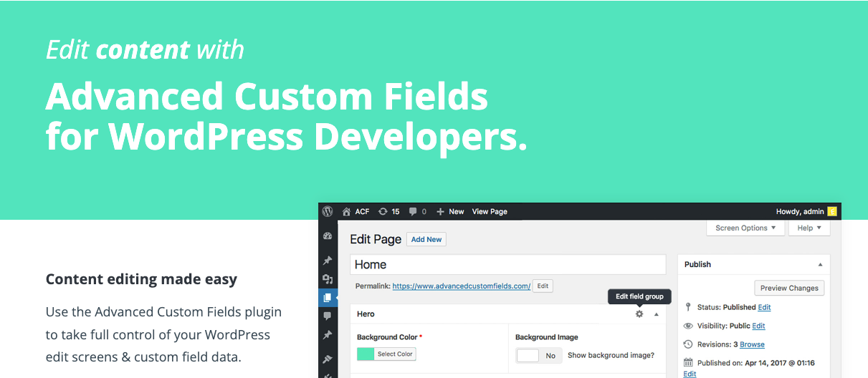Viewport: 868px width, 378px height.
Task: Open the Dashboard sidebar icon
Action: click(x=328, y=236)
